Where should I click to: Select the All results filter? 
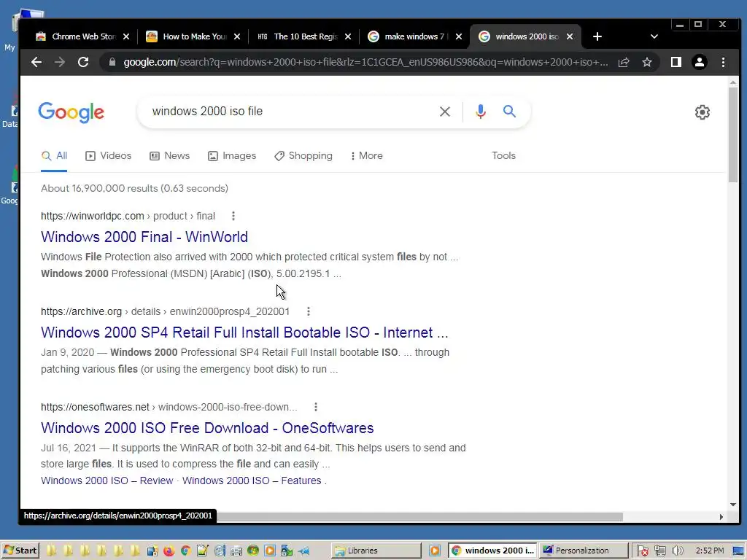[x=54, y=156]
